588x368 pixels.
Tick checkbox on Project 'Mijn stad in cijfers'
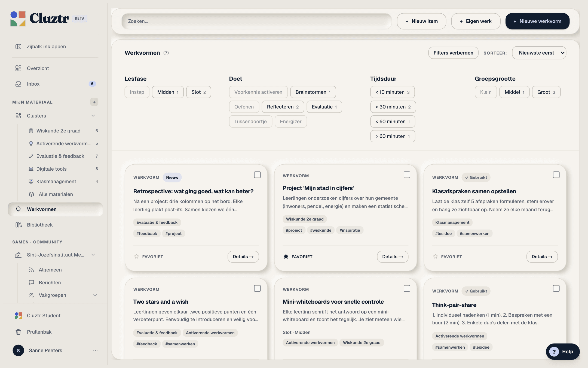(407, 175)
